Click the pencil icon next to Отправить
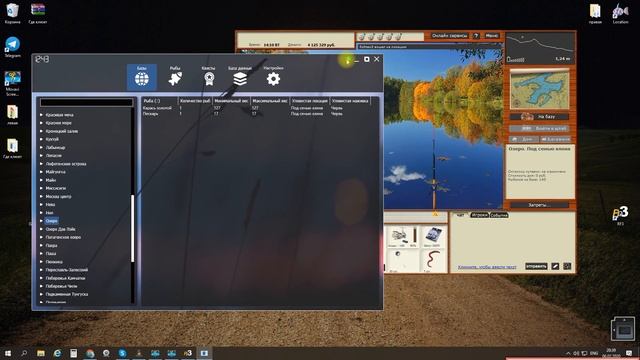The width and height of the screenshot is (640, 360). click(555, 266)
